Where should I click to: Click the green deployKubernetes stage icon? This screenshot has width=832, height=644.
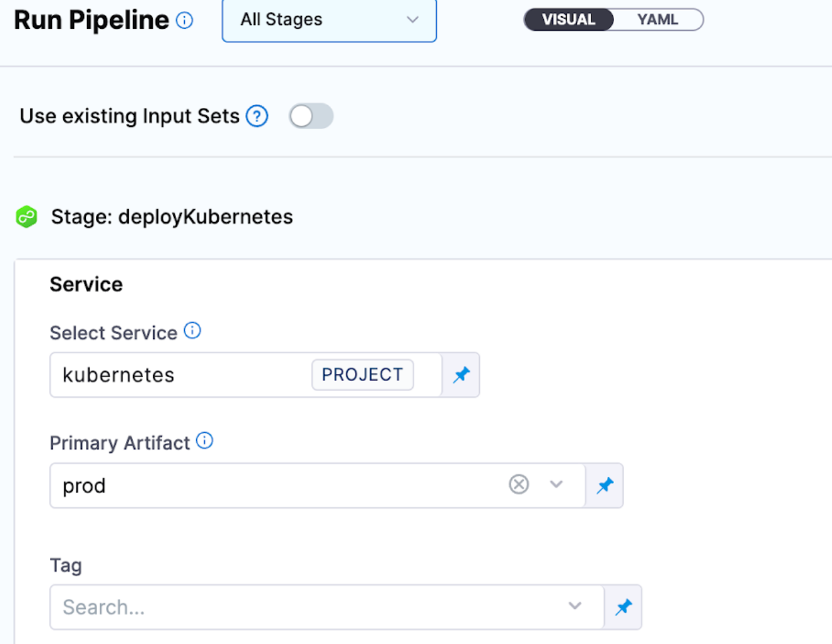point(26,217)
